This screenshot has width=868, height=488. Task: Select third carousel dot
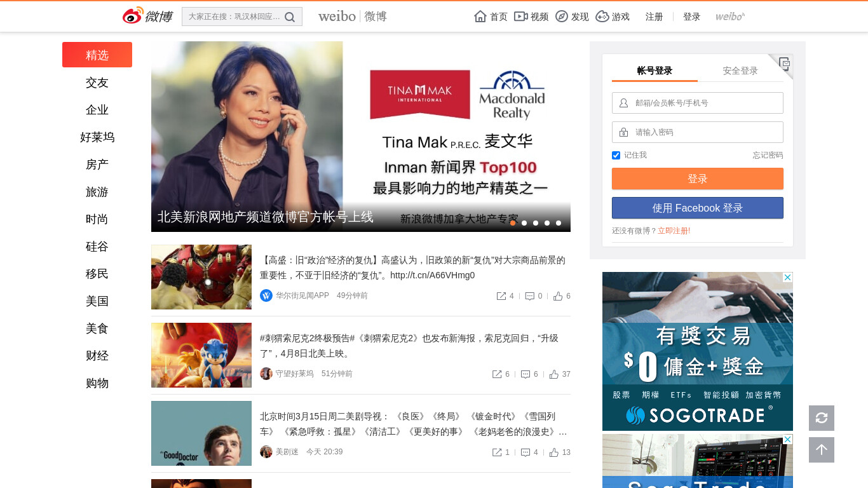click(536, 223)
